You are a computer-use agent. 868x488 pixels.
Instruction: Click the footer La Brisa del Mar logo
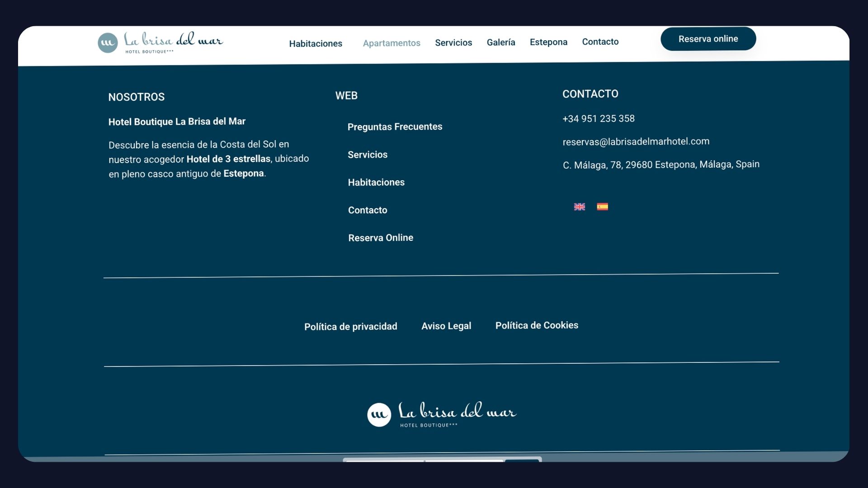pyautogui.click(x=441, y=414)
